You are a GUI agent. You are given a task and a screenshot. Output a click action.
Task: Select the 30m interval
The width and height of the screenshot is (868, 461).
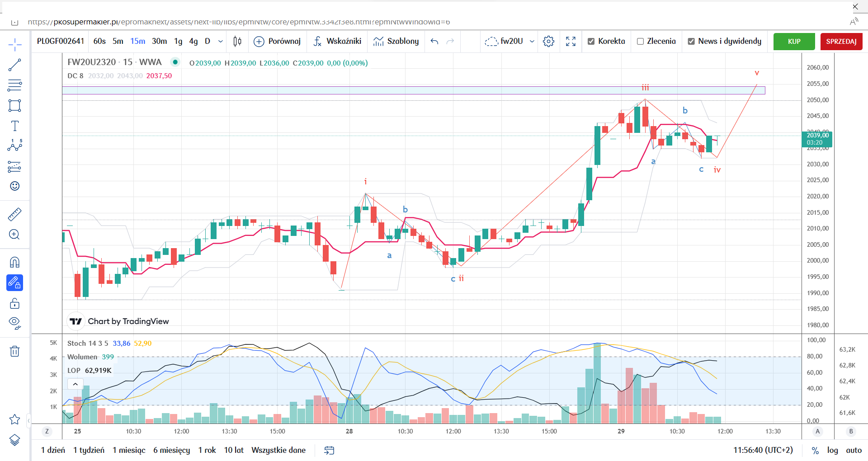[x=159, y=41]
